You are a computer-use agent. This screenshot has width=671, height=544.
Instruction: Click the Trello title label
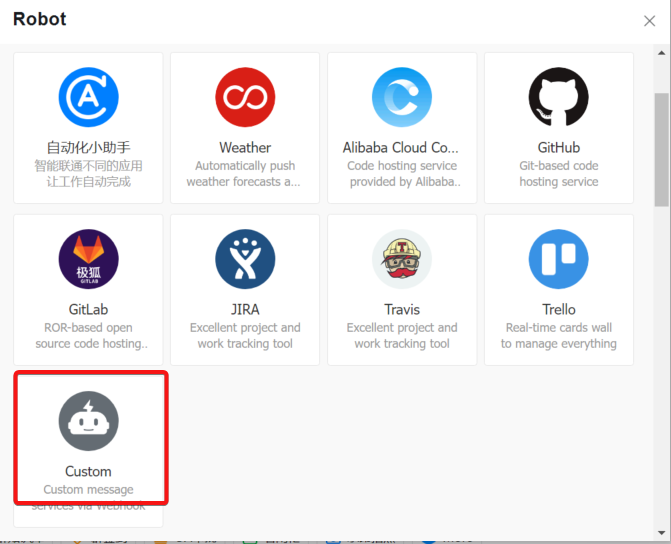pyautogui.click(x=559, y=310)
